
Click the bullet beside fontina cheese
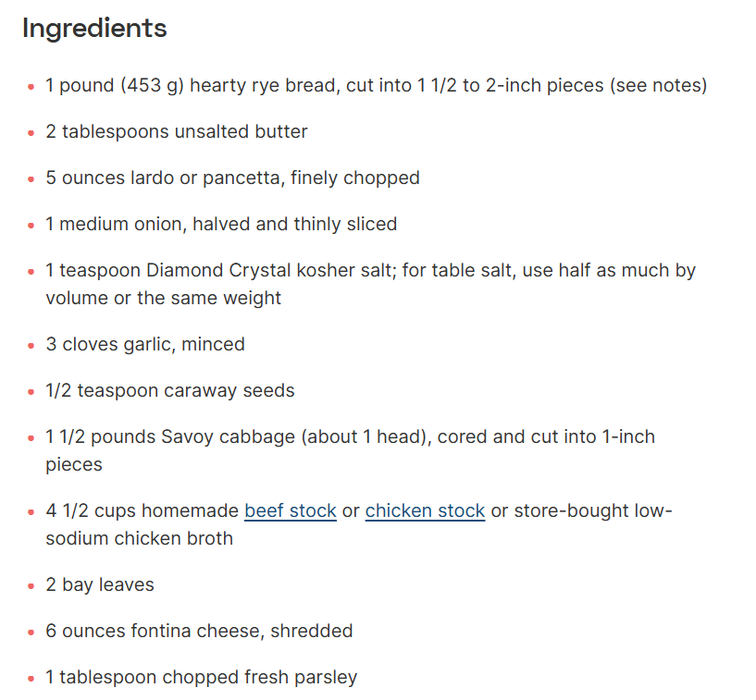31,632
